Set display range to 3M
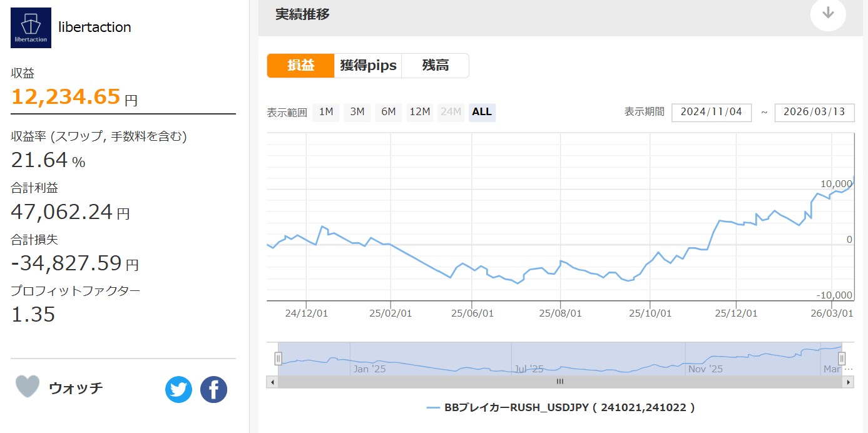The image size is (868, 433). (x=357, y=112)
